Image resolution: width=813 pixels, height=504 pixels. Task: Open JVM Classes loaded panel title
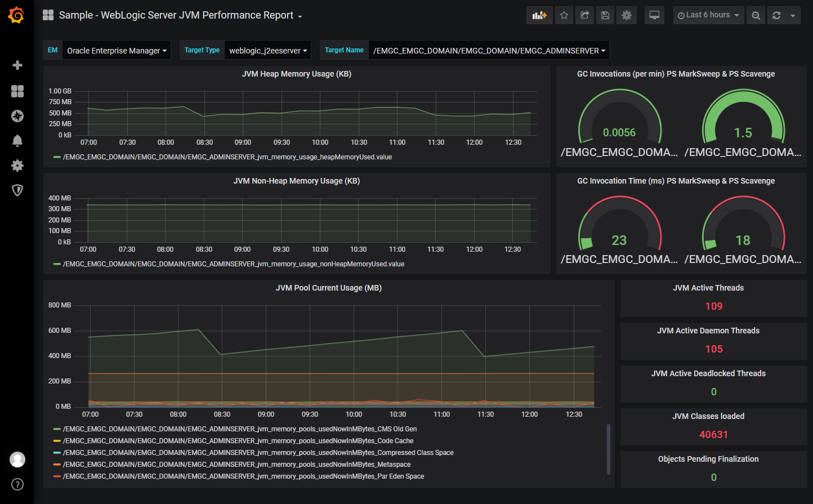coord(708,416)
